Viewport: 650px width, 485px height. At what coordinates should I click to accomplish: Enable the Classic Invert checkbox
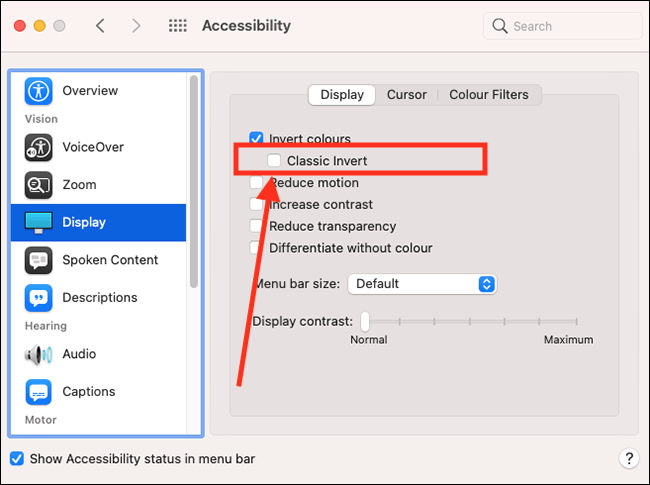[x=274, y=160]
